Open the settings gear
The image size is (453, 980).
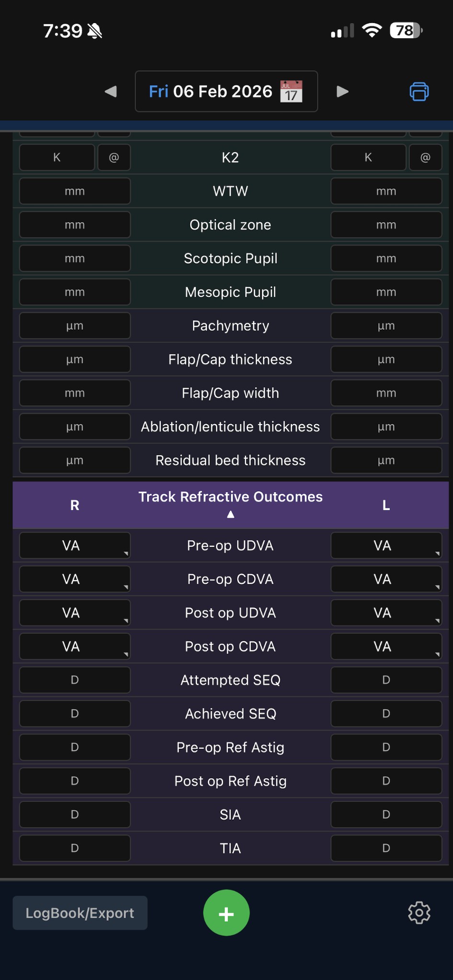pyautogui.click(x=419, y=912)
